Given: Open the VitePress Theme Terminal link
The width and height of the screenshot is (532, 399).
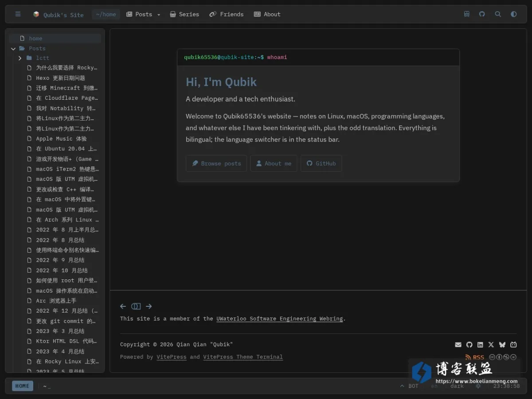Looking at the screenshot, I should (243, 357).
